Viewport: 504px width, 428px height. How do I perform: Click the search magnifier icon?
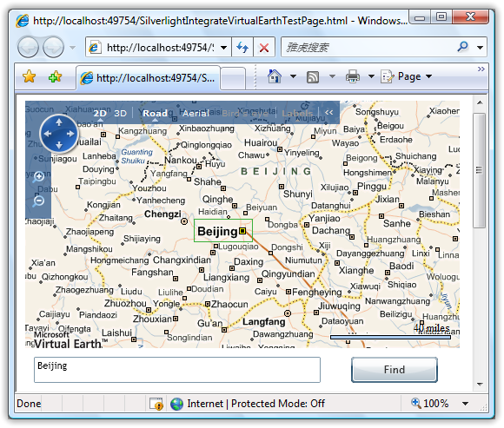click(462, 47)
